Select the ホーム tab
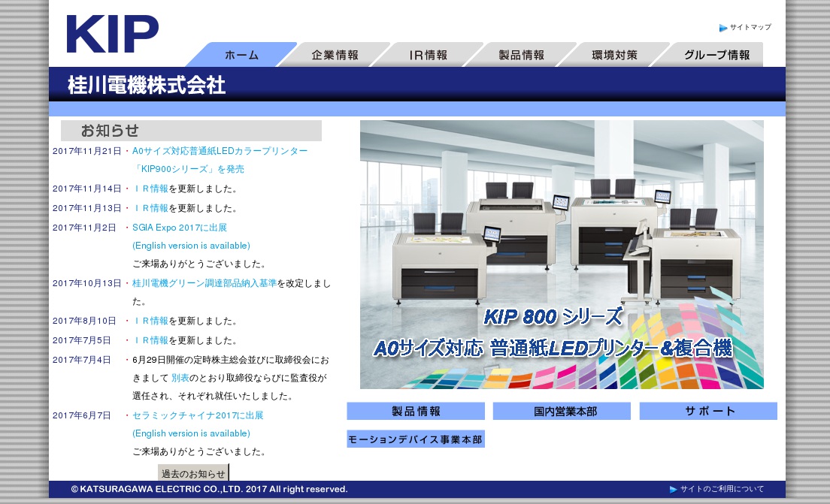Viewport: 830px width, 504px height. 241,55
